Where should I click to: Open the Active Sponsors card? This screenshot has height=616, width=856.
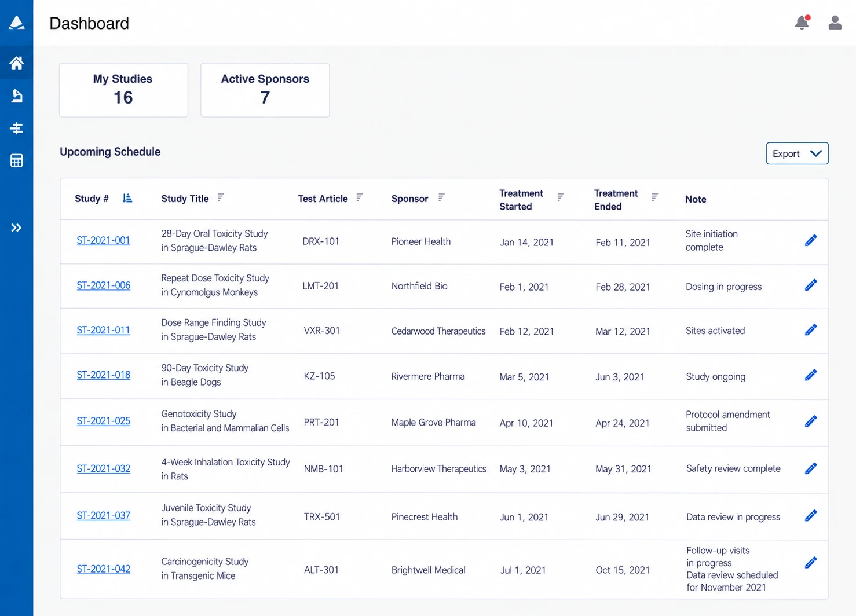pyautogui.click(x=265, y=90)
